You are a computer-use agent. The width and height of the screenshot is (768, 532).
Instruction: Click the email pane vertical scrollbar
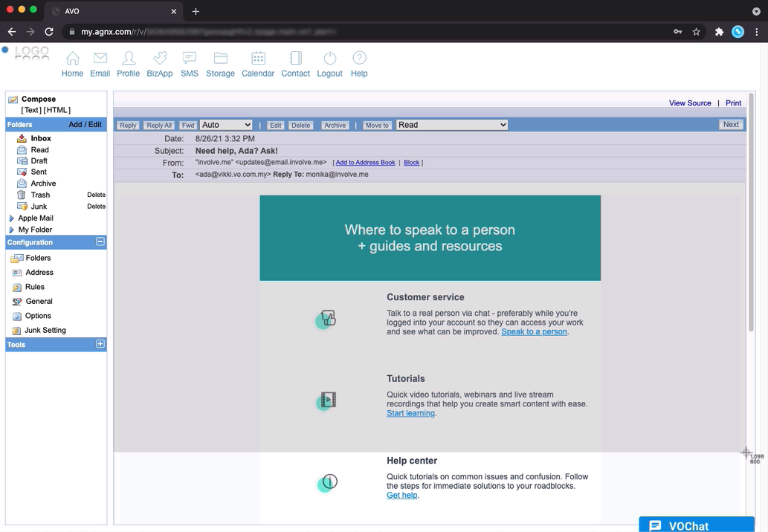tap(750, 223)
